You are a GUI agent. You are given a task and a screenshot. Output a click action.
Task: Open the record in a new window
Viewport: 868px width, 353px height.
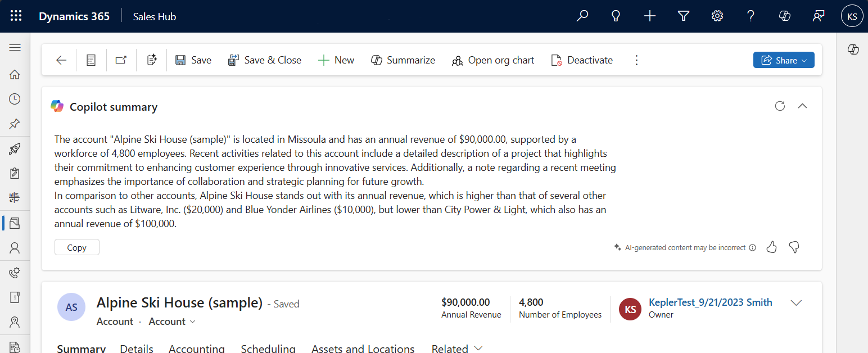pos(121,60)
